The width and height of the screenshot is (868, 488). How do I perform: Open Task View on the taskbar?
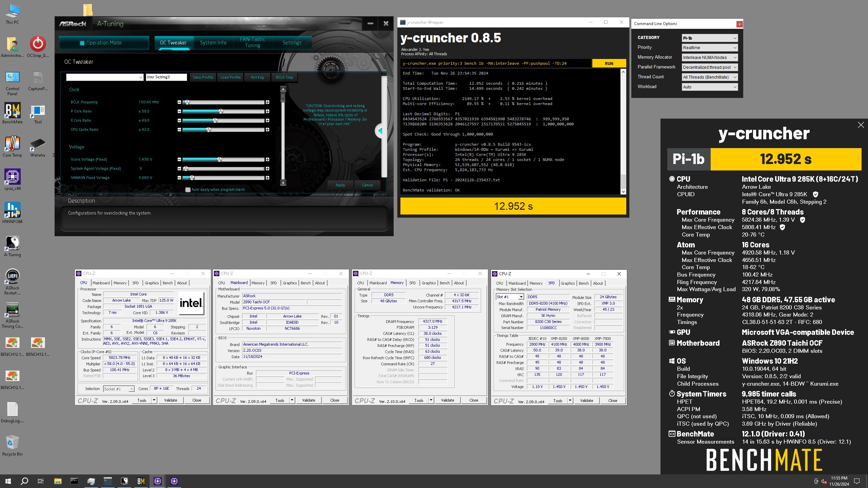pos(41,481)
